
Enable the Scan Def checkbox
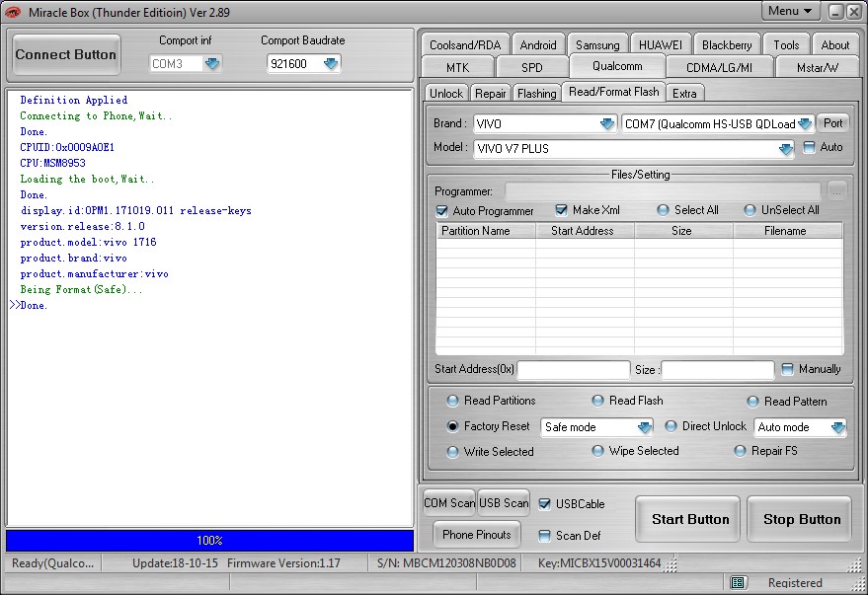[x=545, y=535]
